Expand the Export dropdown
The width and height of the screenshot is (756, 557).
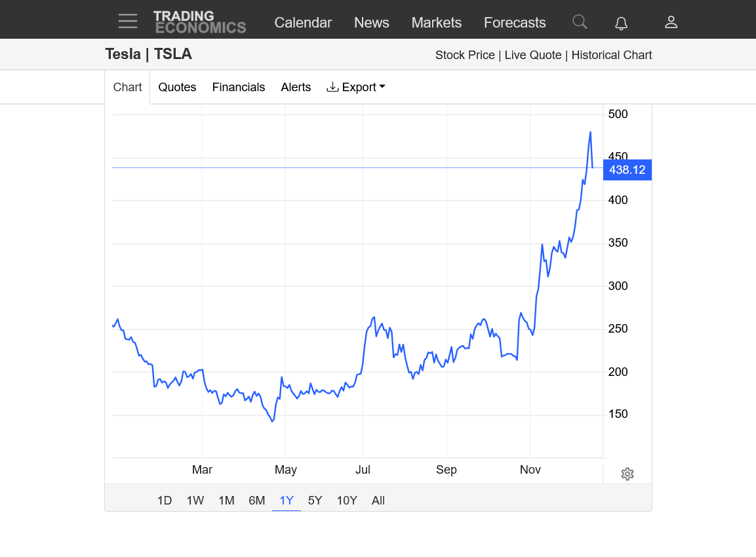356,87
